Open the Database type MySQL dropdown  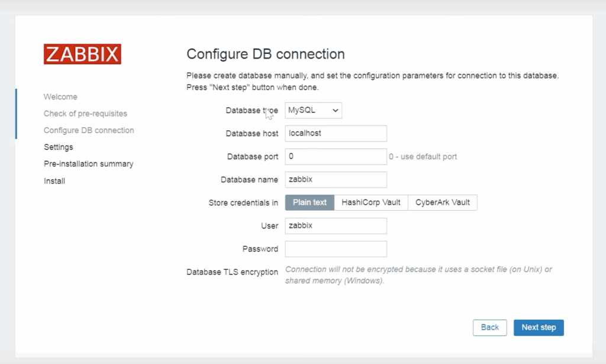click(314, 111)
